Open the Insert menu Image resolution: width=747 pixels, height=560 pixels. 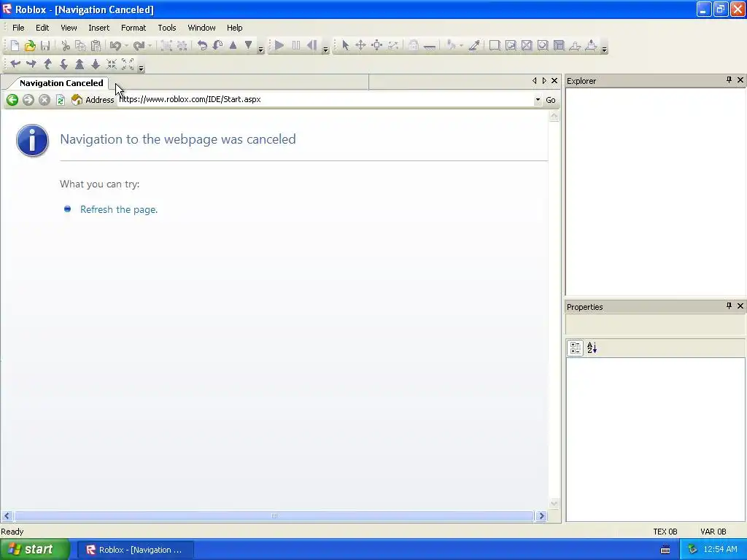coord(98,28)
